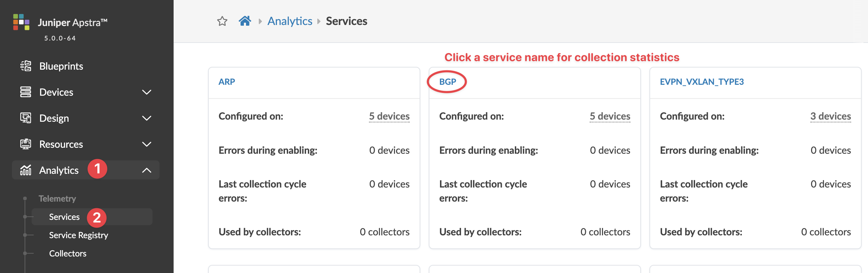Expand the Resources menu chevron
The image size is (868, 273).
coord(147,144)
